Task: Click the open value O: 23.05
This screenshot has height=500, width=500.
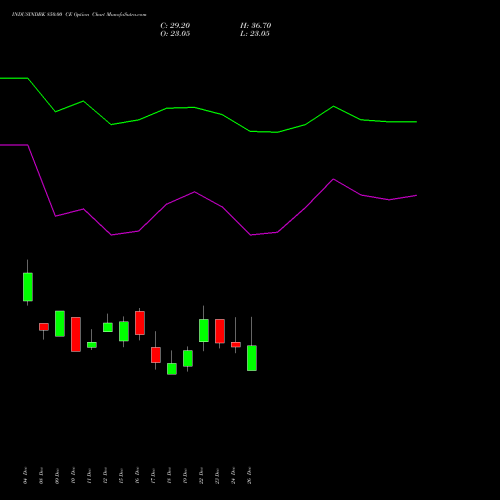Action: tap(175, 34)
